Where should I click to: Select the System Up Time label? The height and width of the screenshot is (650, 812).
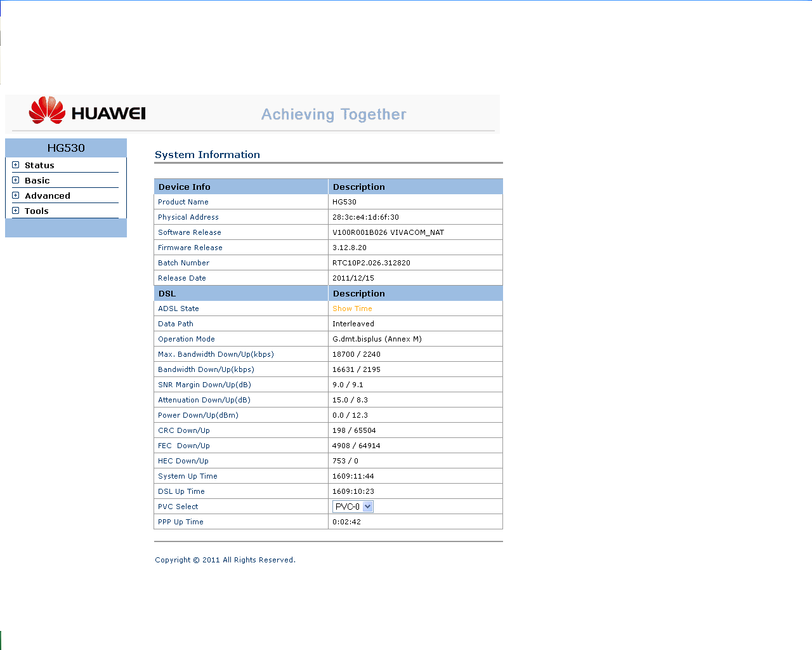pos(188,476)
